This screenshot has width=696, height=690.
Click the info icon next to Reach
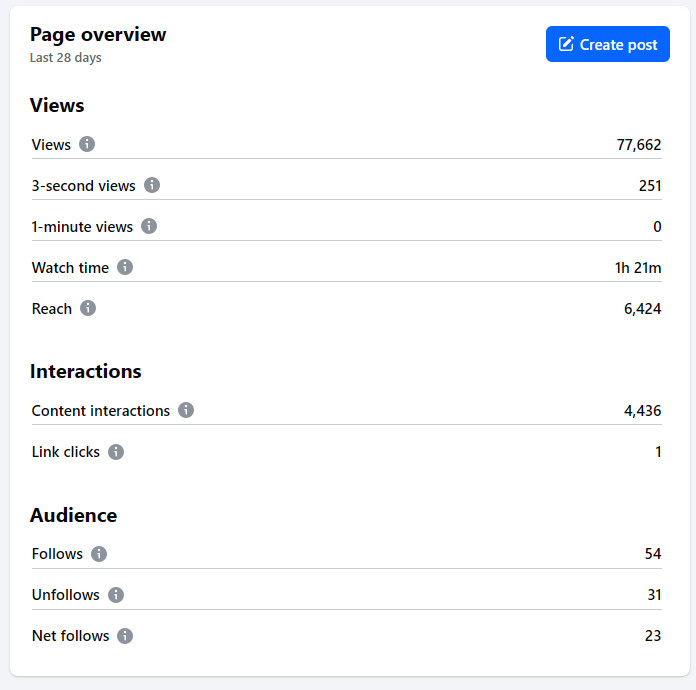pos(88,308)
